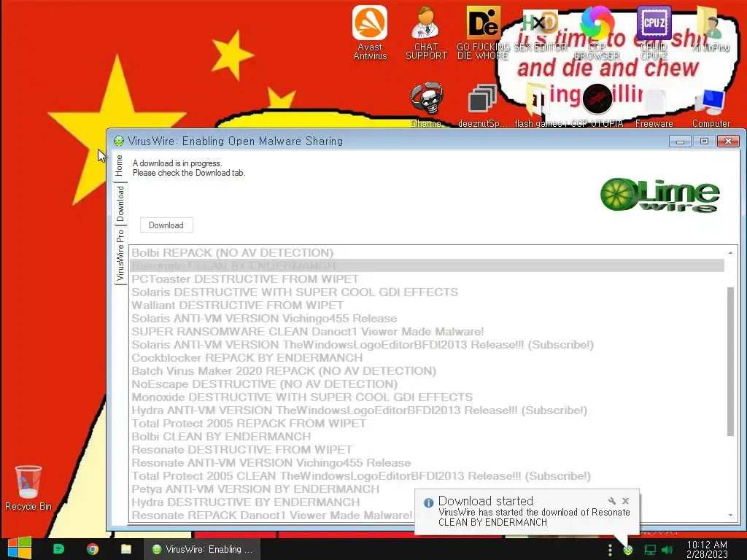Open the CPUID CPU-Z desktop icon
Screen dimensions: 747x560
[654, 31]
